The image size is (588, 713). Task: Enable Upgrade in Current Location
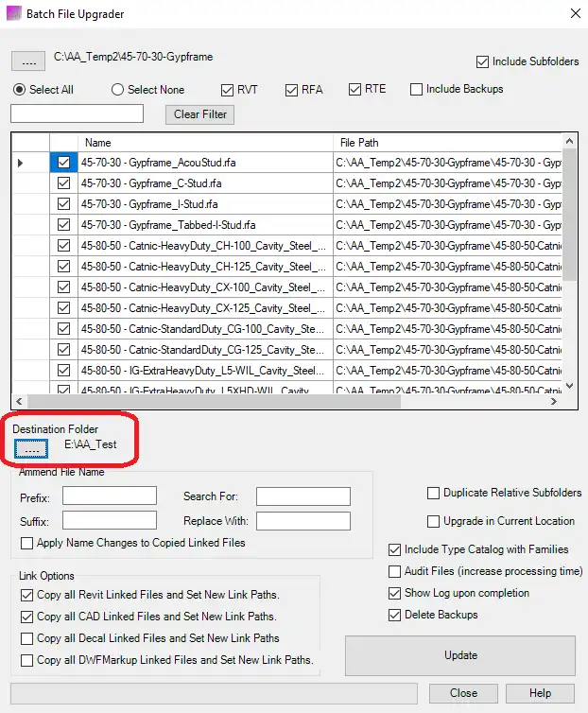(434, 521)
